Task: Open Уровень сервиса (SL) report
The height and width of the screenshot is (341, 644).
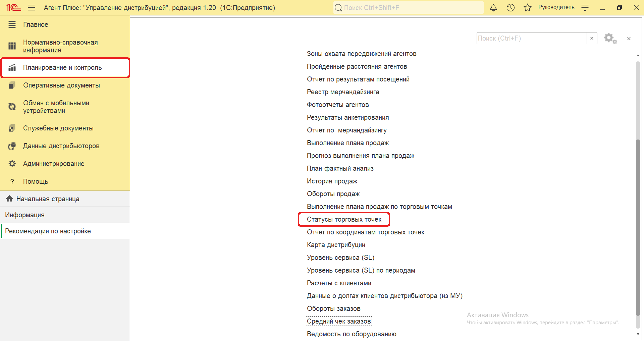Action: pyautogui.click(x=340, y=258)
